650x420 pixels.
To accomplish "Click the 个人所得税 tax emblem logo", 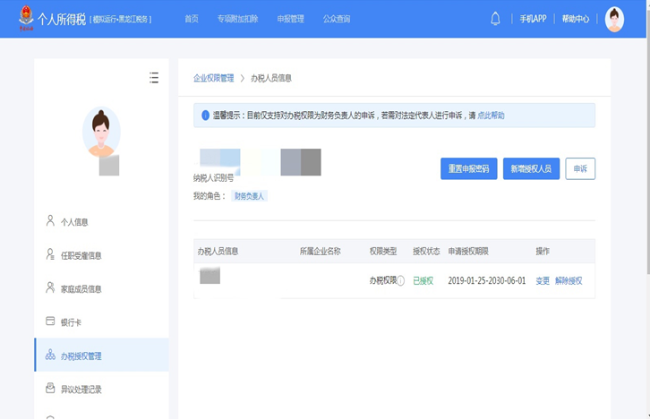I will point(25,19).
